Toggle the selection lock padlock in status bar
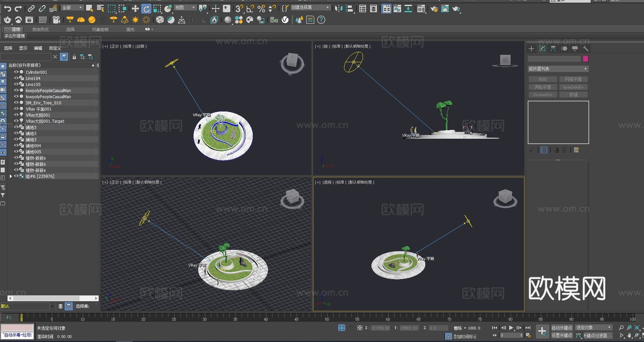Screen dimensions: 644x342 [x=351, y=328]
